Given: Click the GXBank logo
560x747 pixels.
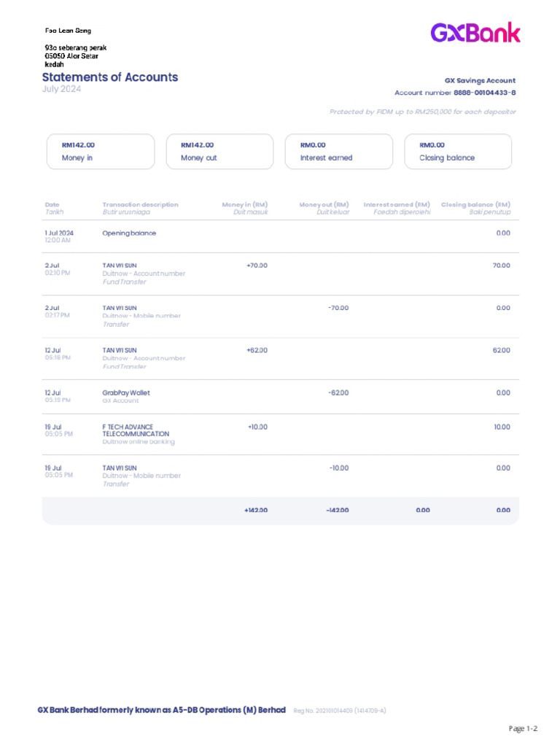Looking at the screenshot, I should point(475,33).
